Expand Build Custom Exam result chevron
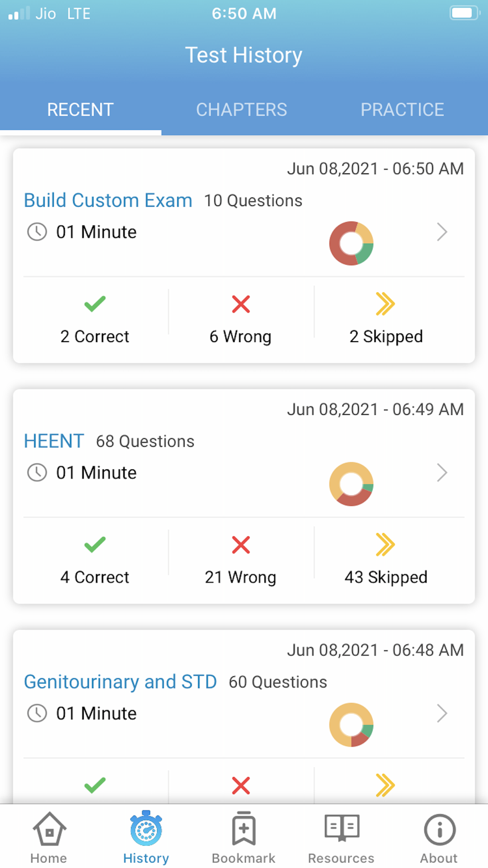488x868 pixels. pyautogui.click(x=442, y=232)
